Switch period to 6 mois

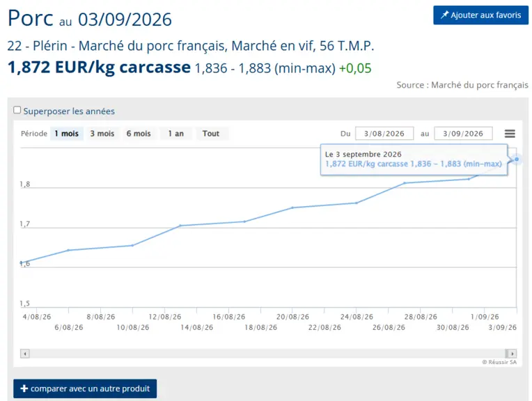coord(139,134)
